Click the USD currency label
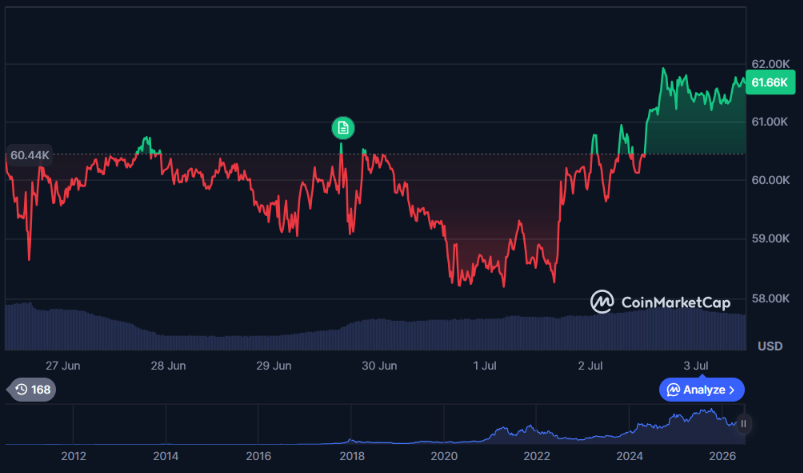This screenshot has height=473, width=803. (x=770, y=346)
